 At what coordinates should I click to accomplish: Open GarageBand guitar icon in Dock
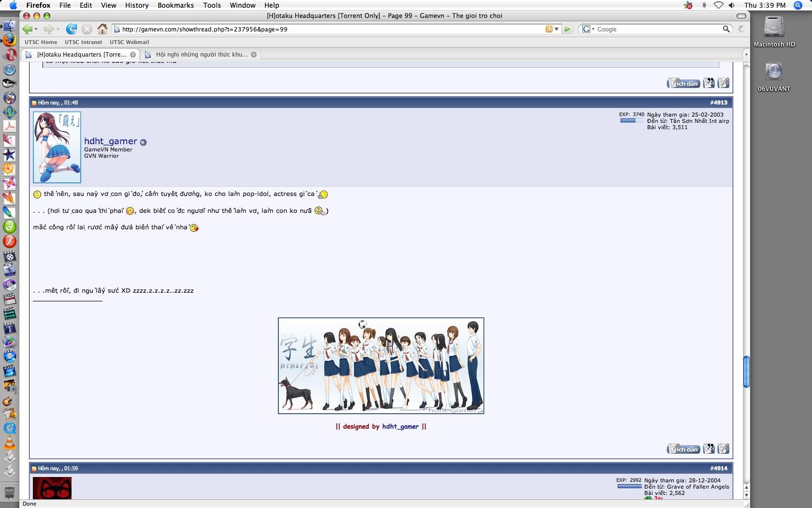(10, 400)
